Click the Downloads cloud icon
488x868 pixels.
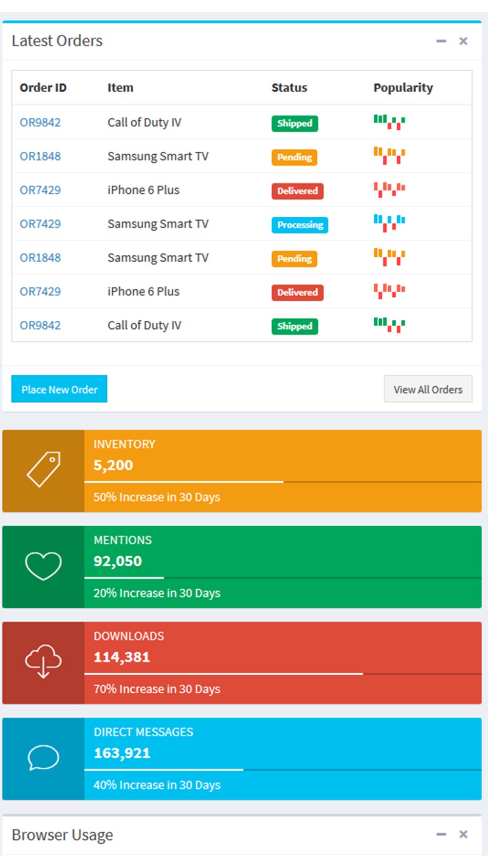point(43,661)
